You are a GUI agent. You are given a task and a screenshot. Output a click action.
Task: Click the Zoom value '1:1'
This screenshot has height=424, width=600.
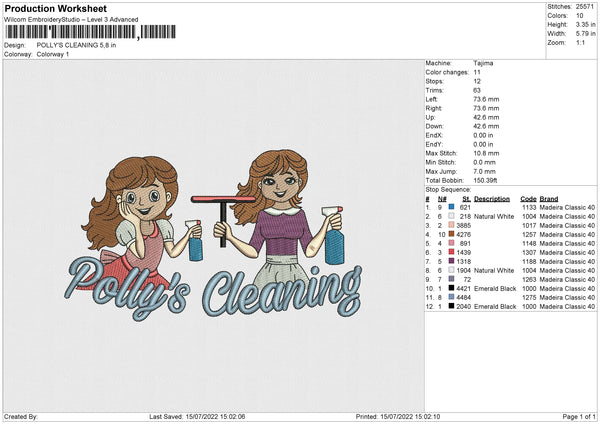click(580, 42)
